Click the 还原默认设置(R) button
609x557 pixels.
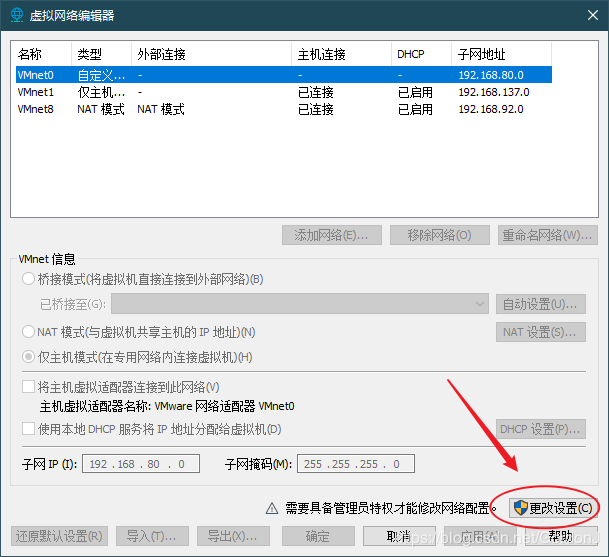pos(59,536)
